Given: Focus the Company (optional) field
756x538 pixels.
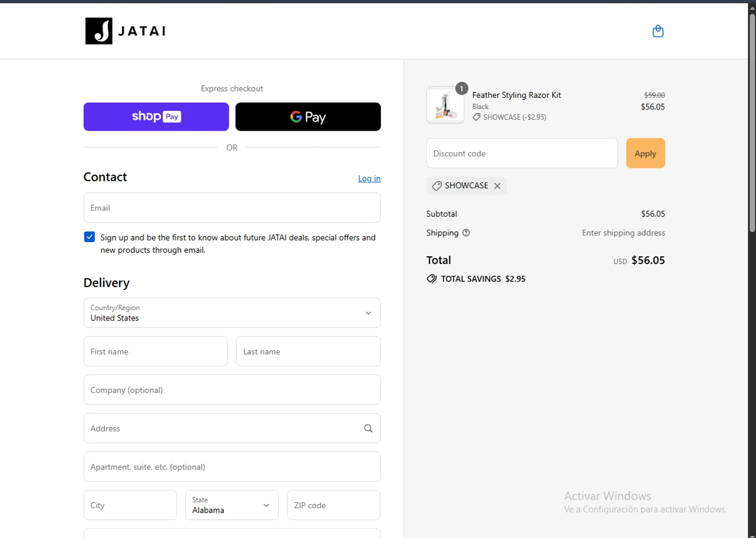Looking at the screenshot, I should coord(232,390).
